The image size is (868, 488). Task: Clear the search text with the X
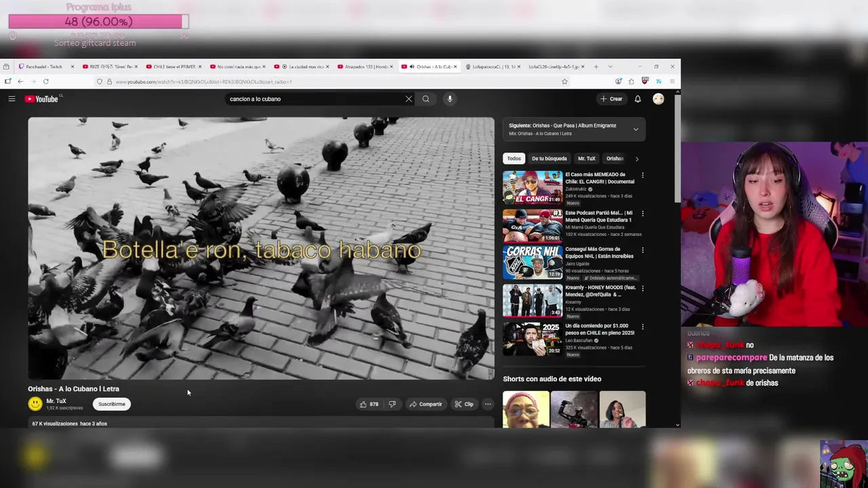click(x=408, y=99)
